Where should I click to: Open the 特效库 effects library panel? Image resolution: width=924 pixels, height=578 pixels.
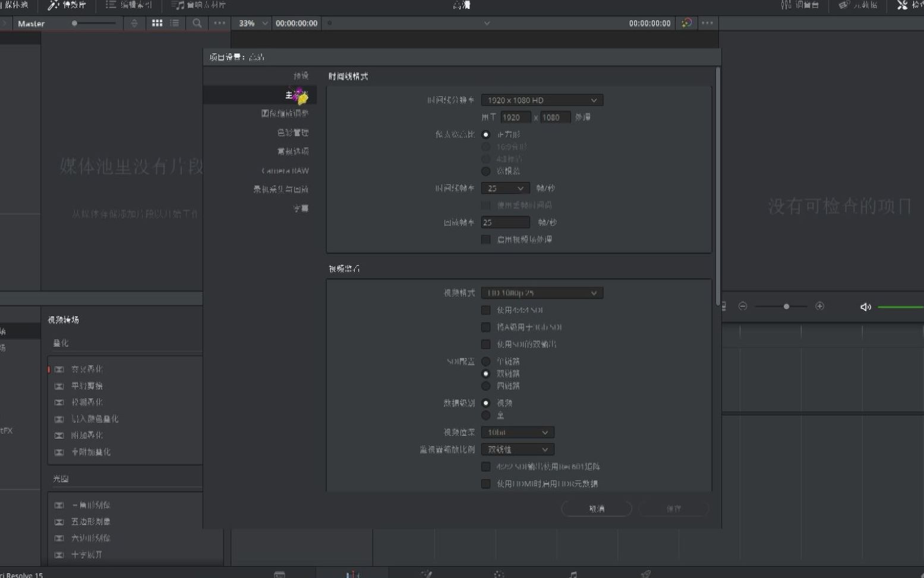(x=67, y=5)
